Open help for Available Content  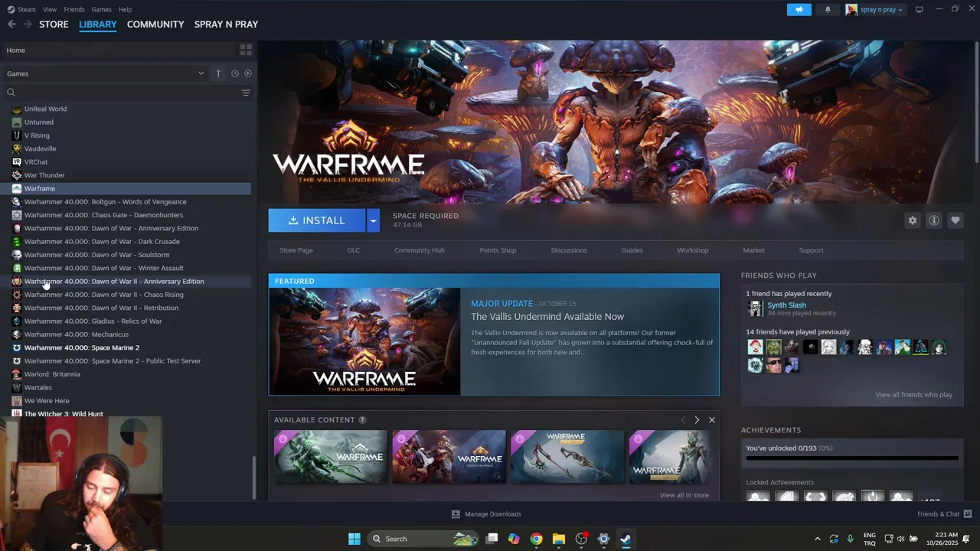(x=362, y=419)
